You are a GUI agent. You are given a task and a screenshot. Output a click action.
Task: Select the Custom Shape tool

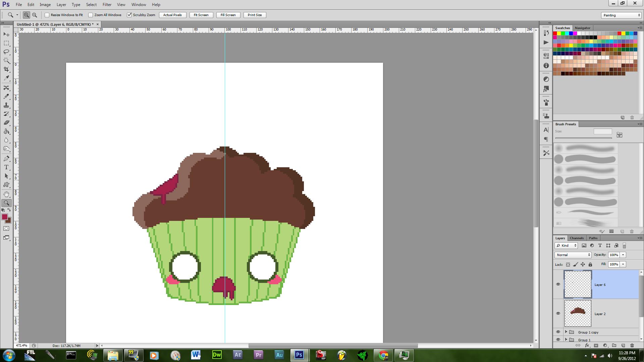6,185
